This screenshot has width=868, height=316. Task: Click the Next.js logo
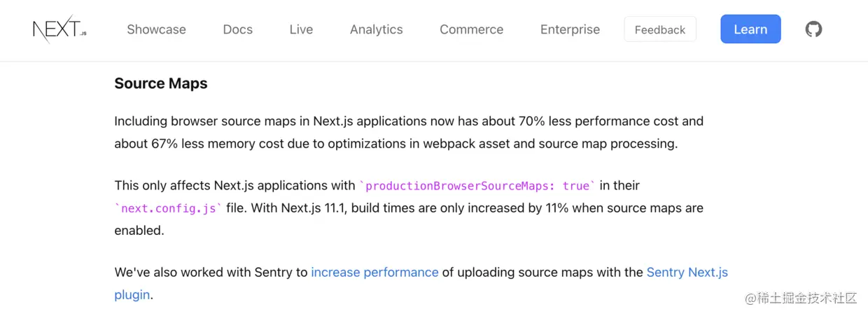(59, 29)
